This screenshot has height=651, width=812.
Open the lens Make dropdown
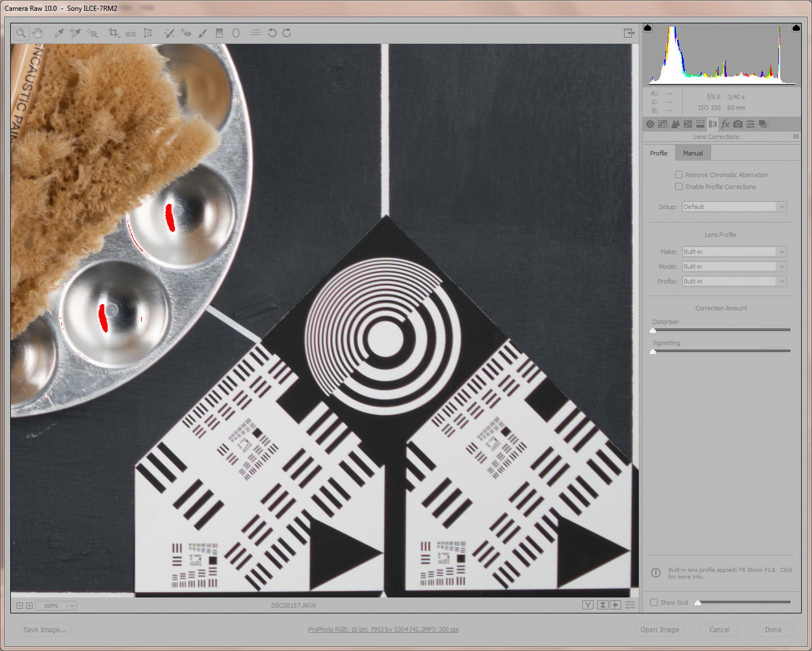[x=735, y=252]
